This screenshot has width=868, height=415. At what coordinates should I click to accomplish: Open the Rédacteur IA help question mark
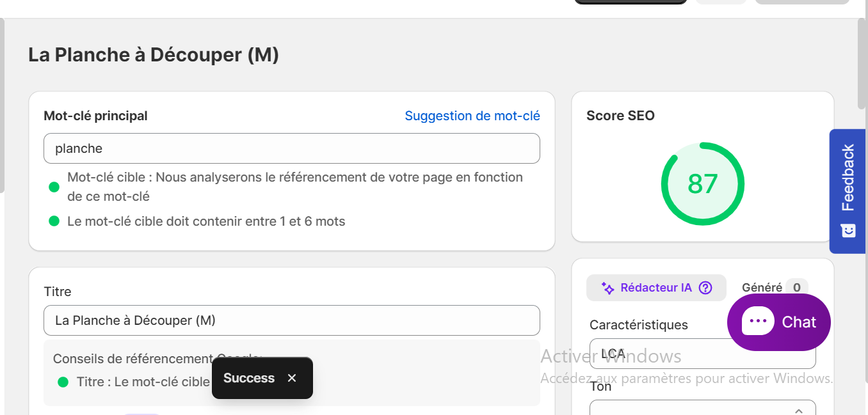705,288
